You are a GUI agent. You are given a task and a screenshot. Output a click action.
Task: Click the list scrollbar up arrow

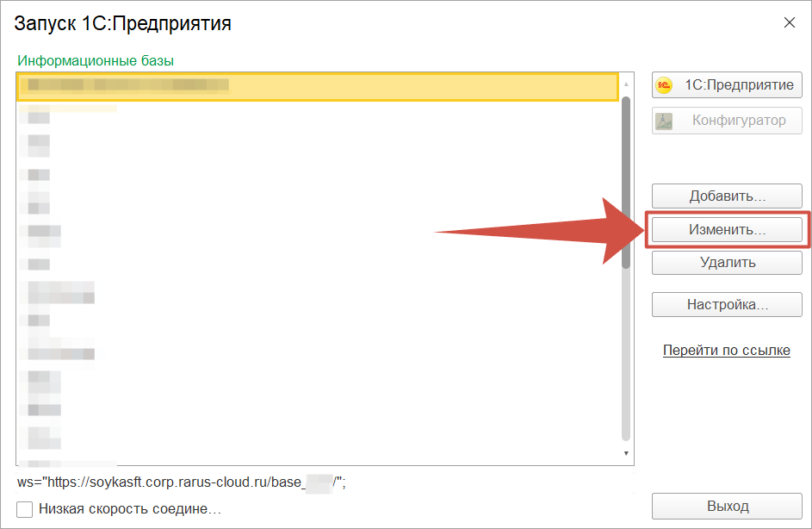pos(626,84)
